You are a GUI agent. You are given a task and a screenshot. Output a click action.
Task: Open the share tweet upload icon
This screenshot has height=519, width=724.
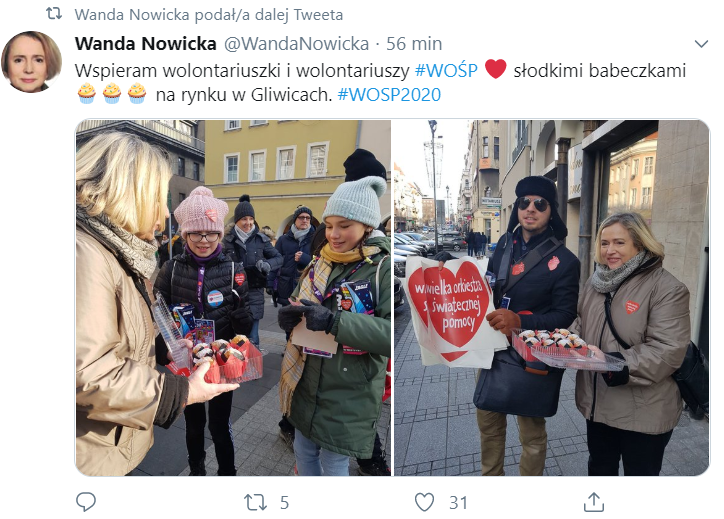pos(594,502)
